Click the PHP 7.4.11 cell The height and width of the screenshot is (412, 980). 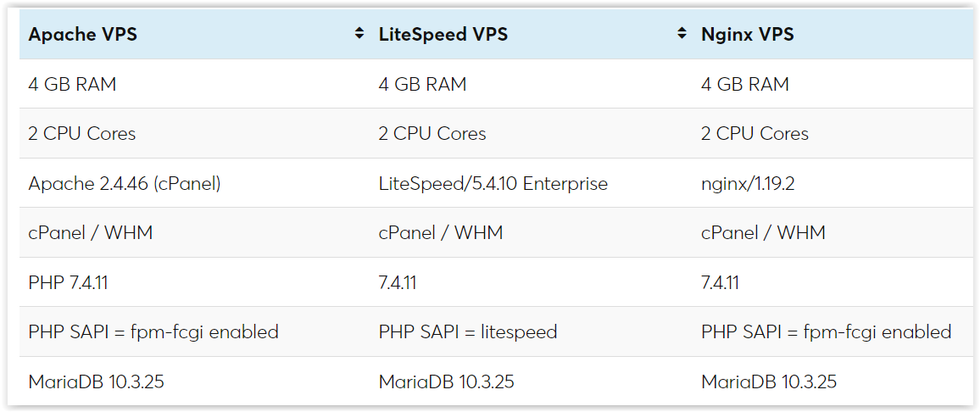[x=194, y=282]
